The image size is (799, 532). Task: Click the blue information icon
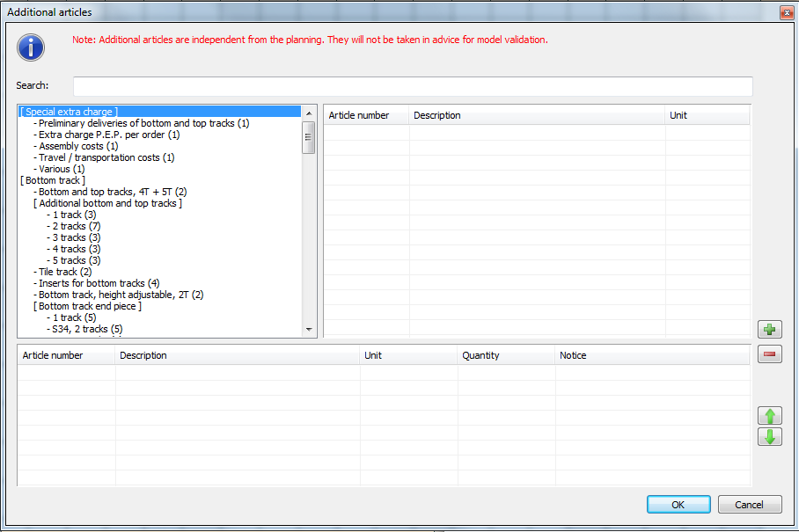[x=31, y=47]
